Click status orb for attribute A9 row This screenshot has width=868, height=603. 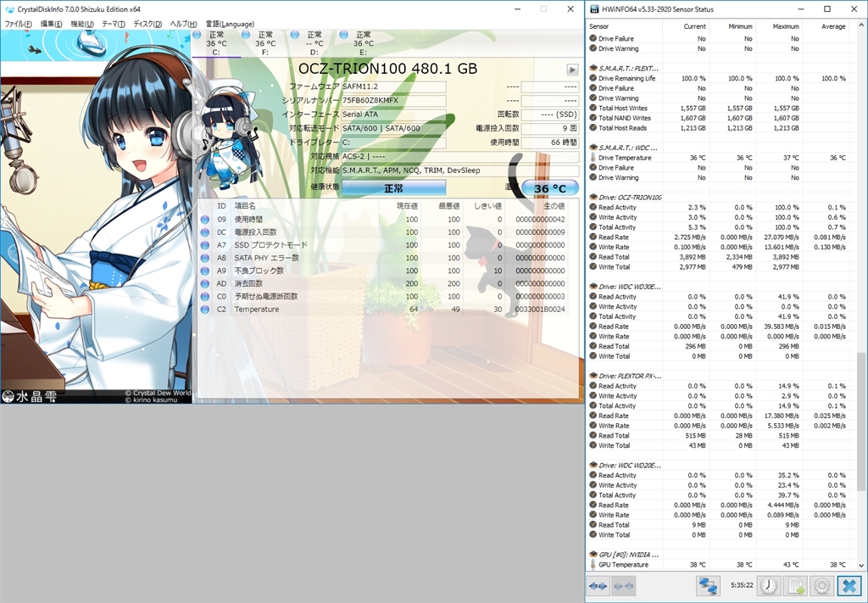pos(205,271)
